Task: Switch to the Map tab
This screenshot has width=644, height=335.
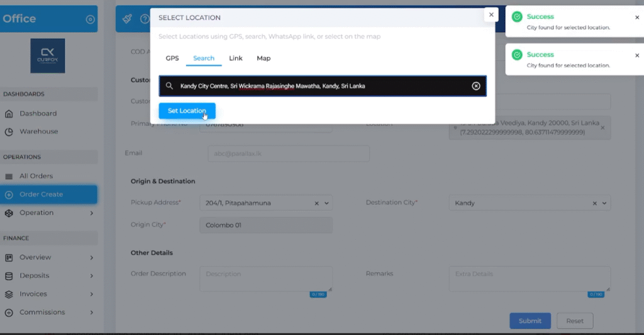Action: click(x=264, y=59)
